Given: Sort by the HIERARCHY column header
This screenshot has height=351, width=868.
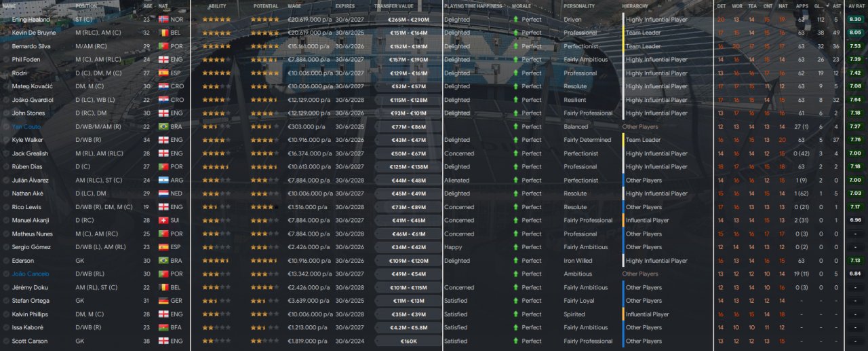Looking at the screenshot, I should tap(635, 6).
